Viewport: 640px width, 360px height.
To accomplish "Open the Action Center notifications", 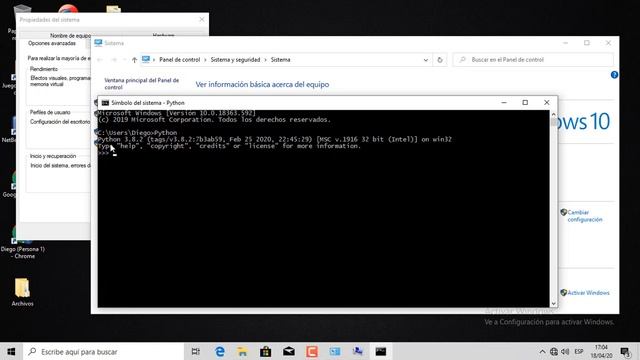I will pyautogui.click(x=625, y=351).
